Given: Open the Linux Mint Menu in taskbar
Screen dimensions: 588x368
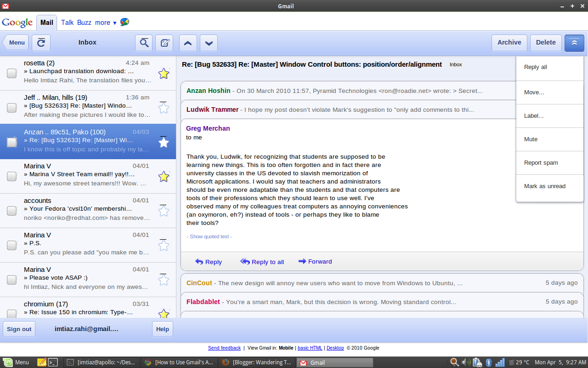Looking at the screenshot, I should [17, 362].
